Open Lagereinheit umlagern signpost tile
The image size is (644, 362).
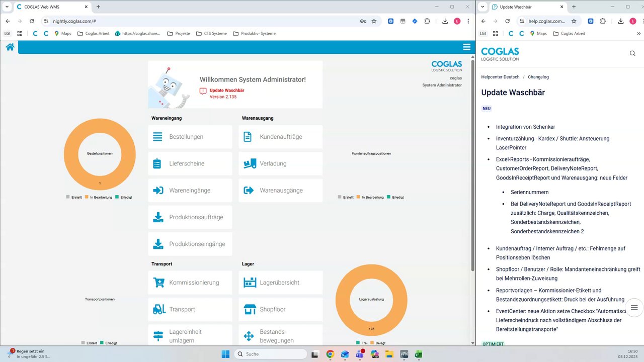pyautogui.click(x=190, y=335)
